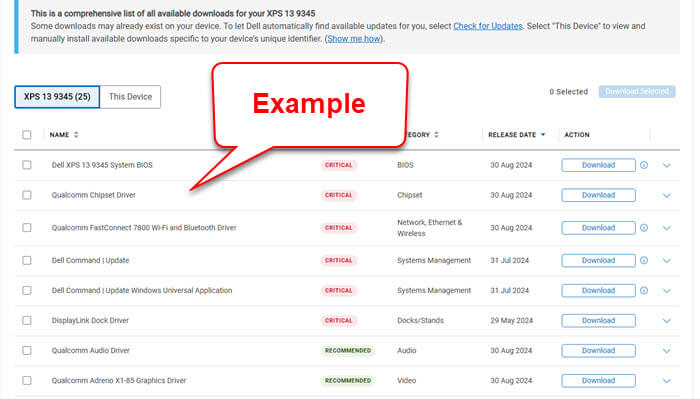Click Recommended badge on Qualcomm Audio Driver row

(348, 350)
